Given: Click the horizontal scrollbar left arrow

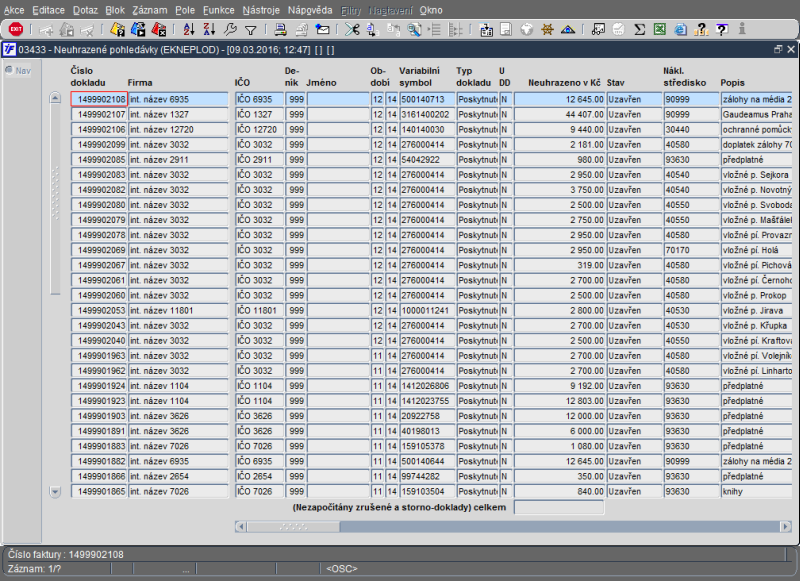Looking at the screenshot, I should (x=241, y=526).
